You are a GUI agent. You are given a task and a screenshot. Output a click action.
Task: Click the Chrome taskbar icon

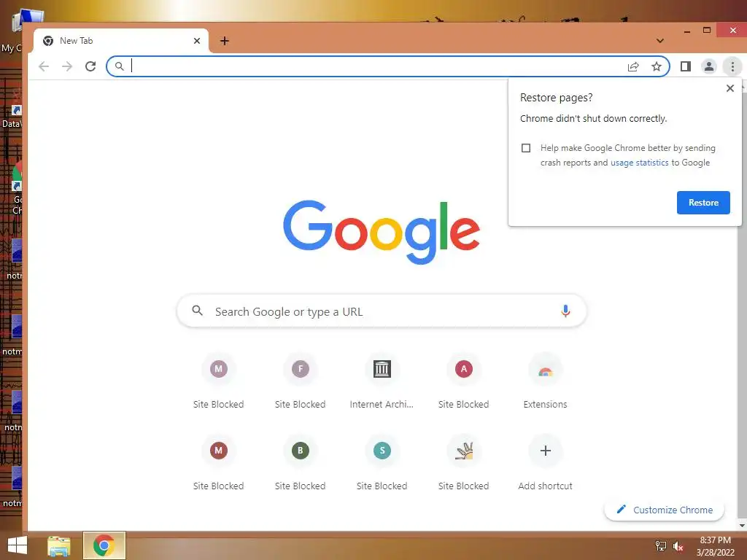104,545
